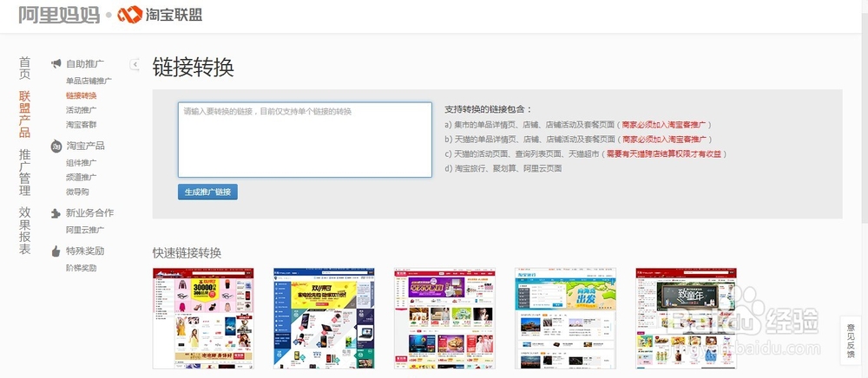The image size is (868, 378).
Task: Collapse the sidebar with the arrow button
Action: coord(135,65)
